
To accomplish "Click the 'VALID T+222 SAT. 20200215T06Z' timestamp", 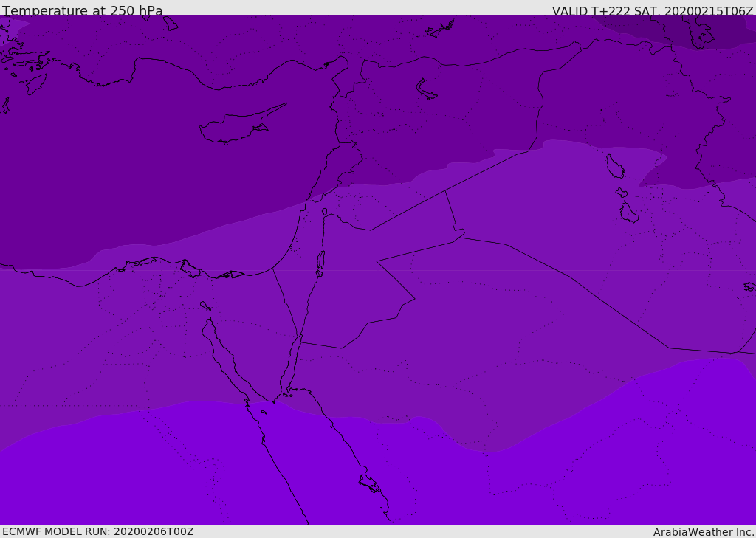I will [653, 11].
